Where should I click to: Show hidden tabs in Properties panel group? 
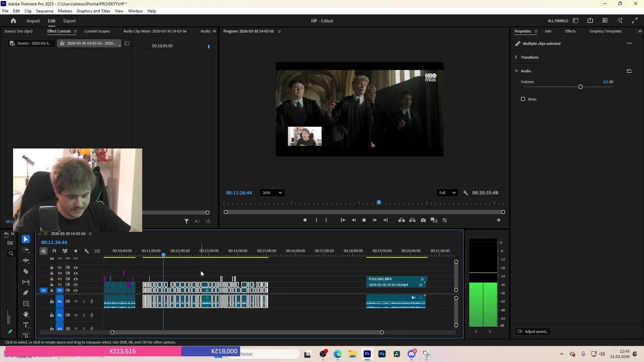coord(640,31)
